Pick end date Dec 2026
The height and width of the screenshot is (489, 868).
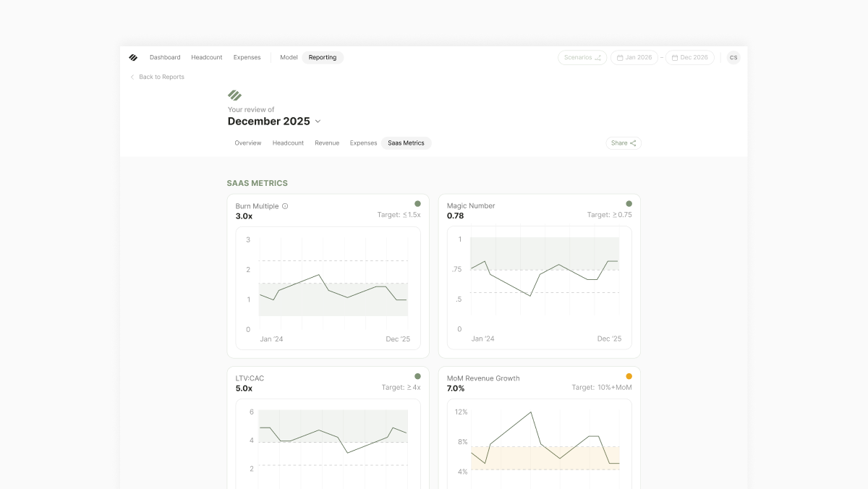click(x=690, y=57)
